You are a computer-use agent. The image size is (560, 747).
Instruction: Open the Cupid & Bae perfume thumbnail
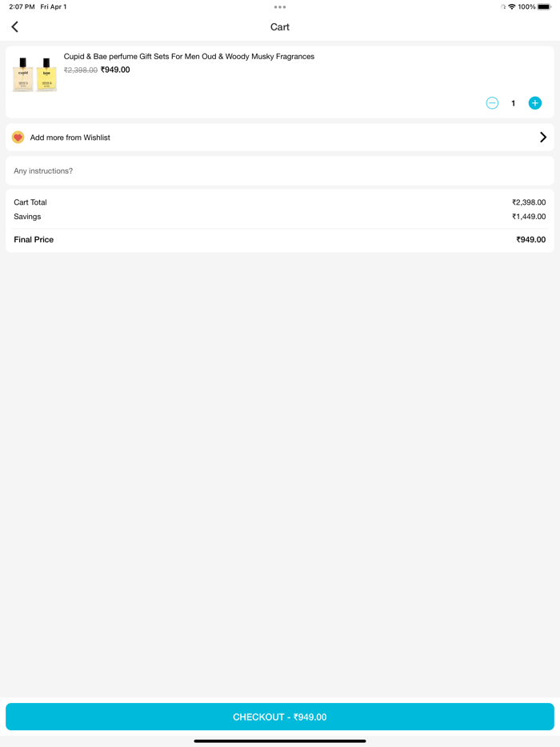pos(34,74)
